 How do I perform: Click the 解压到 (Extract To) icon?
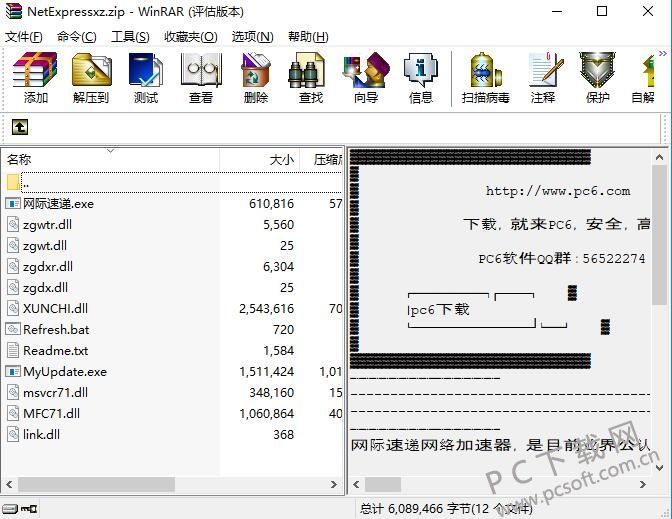pos(91,78)
